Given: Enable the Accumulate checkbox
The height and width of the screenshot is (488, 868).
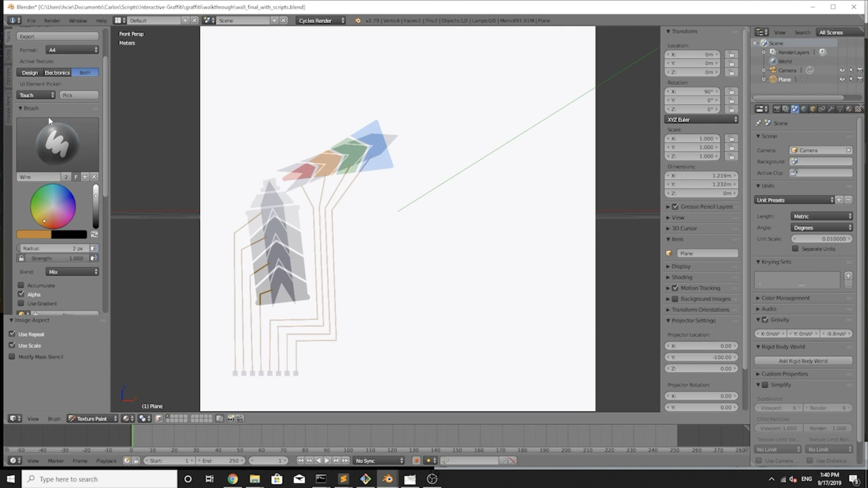Looking at the screenshot, I should (x=21, y=285).
